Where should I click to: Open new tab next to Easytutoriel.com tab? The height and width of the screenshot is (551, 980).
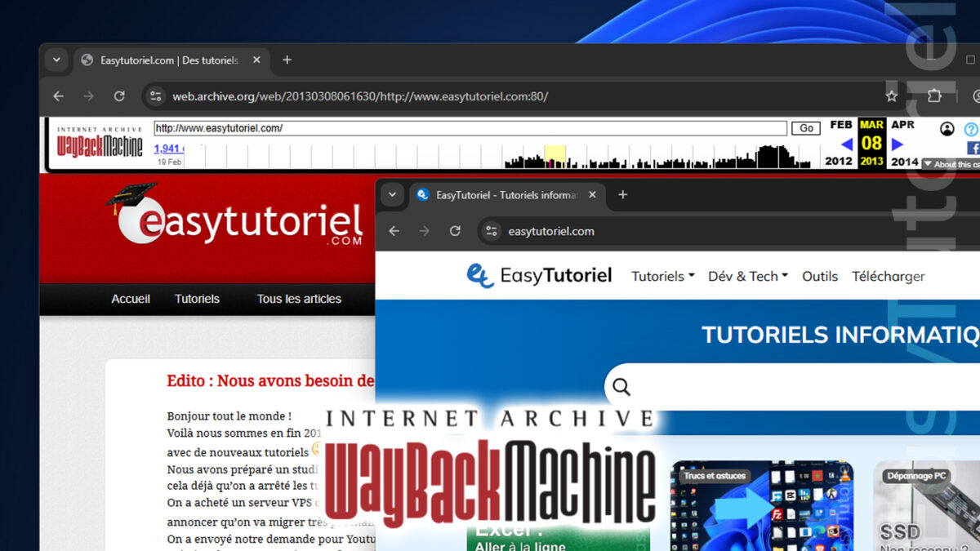(x=287, y=60)
